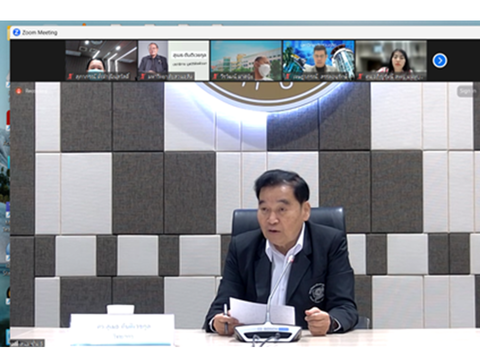The image size is (480, 360).
Task: Select the thumbnail with the building background
Action: click(x=246, y=60)
